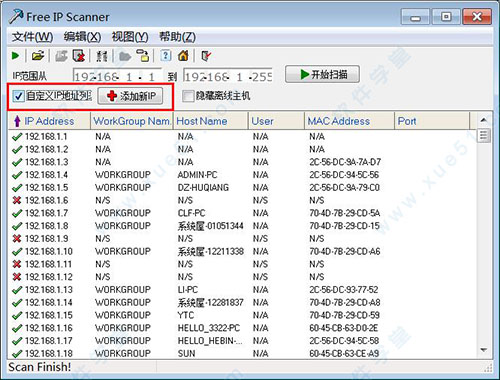The height and width of the screenshot is (380, 500).
Task: Open the 文件(W) menu
Action: point(32,37)
